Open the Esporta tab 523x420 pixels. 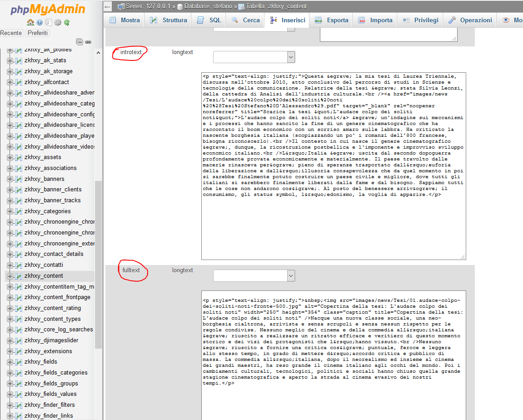coord(331,20)
